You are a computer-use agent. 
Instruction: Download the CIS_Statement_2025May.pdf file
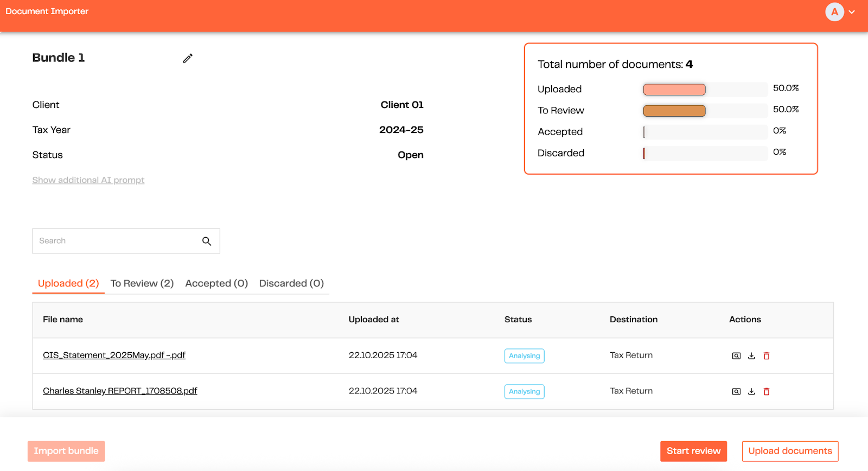click(x=751, y=356)
